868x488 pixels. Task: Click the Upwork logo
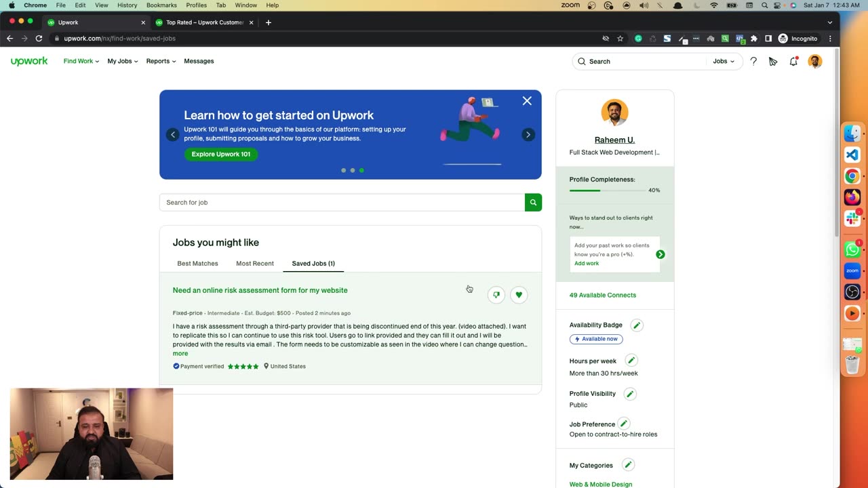[29, 61]
